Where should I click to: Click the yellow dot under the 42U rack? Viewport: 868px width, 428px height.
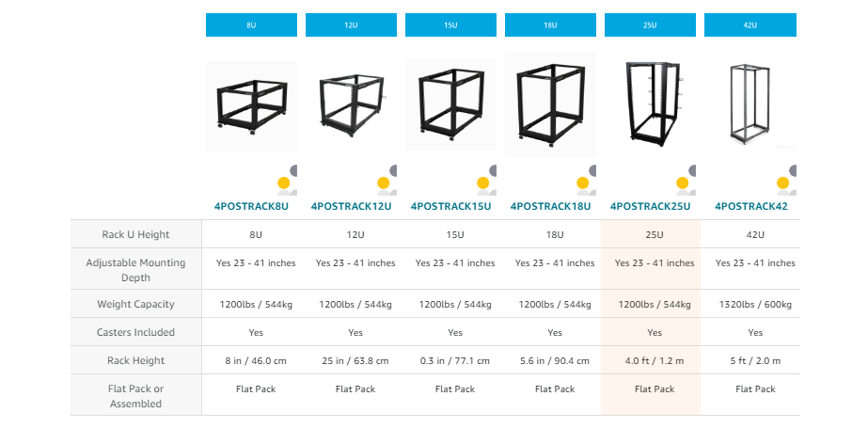pyautogui.click(x=782, y=184)
